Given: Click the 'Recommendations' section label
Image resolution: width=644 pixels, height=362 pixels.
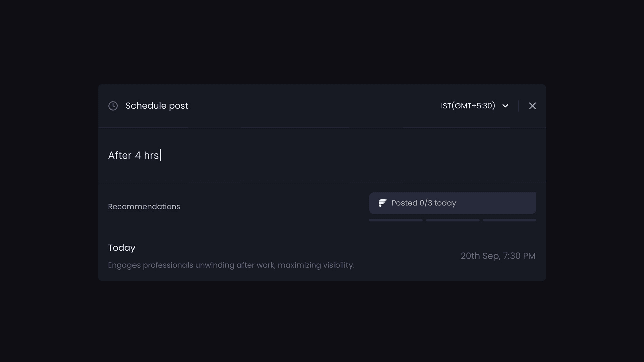Looking at the screenshot, I should pyautogui.click(x=144, y=207).
